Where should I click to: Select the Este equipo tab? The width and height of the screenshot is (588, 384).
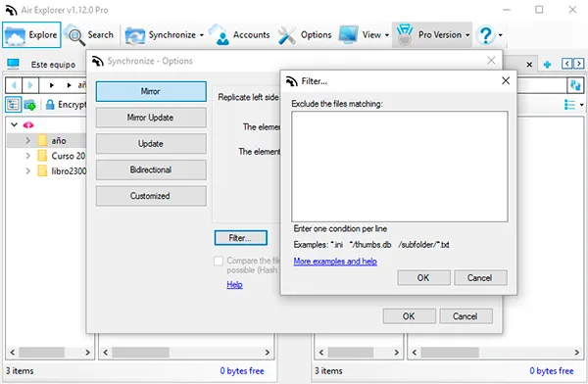(x=53, y=65)
